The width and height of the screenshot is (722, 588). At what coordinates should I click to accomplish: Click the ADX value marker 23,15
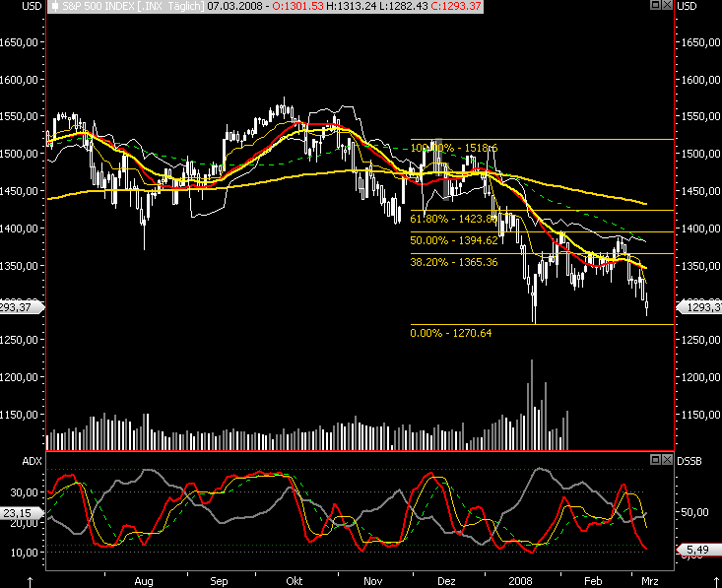[x=22, y=513]
